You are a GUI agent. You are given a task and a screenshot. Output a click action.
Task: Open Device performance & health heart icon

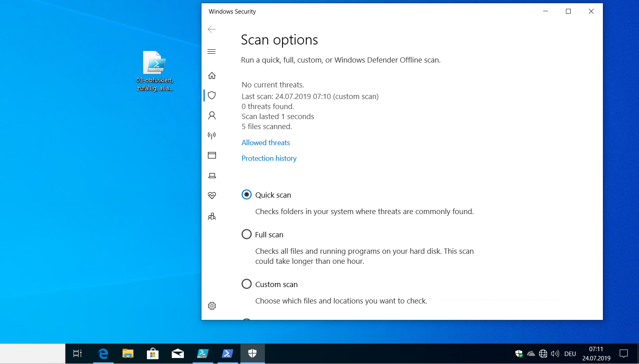coord(212,196)
